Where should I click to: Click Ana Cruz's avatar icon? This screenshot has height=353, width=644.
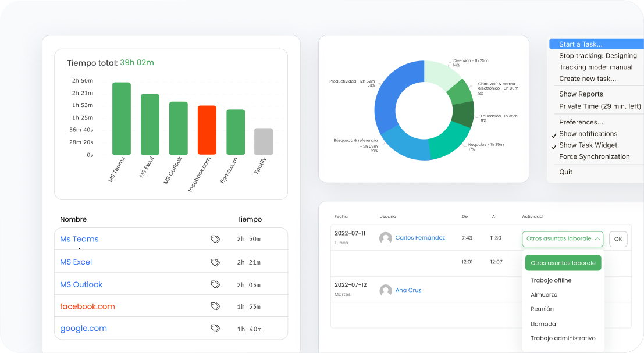coord(385,290)
